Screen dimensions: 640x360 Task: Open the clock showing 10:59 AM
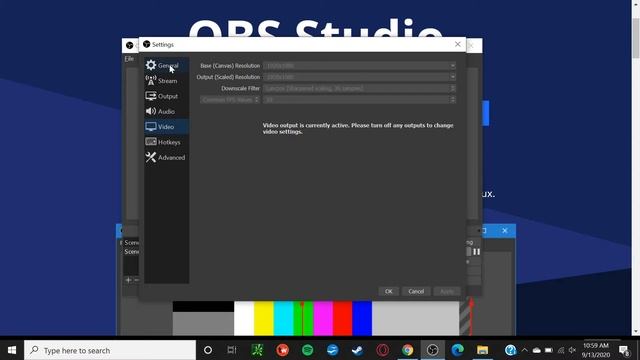[596, 350]
